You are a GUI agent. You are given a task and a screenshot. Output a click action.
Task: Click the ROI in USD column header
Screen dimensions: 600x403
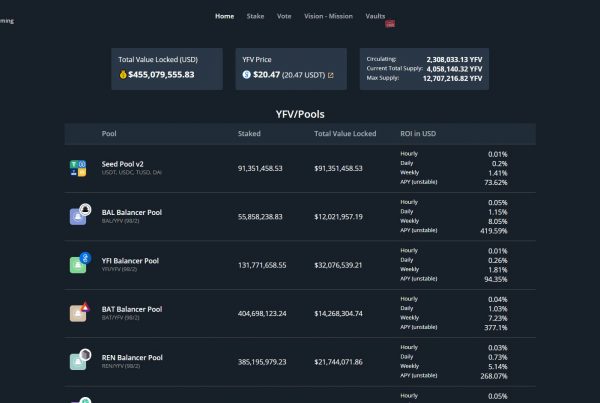(418, 134)
